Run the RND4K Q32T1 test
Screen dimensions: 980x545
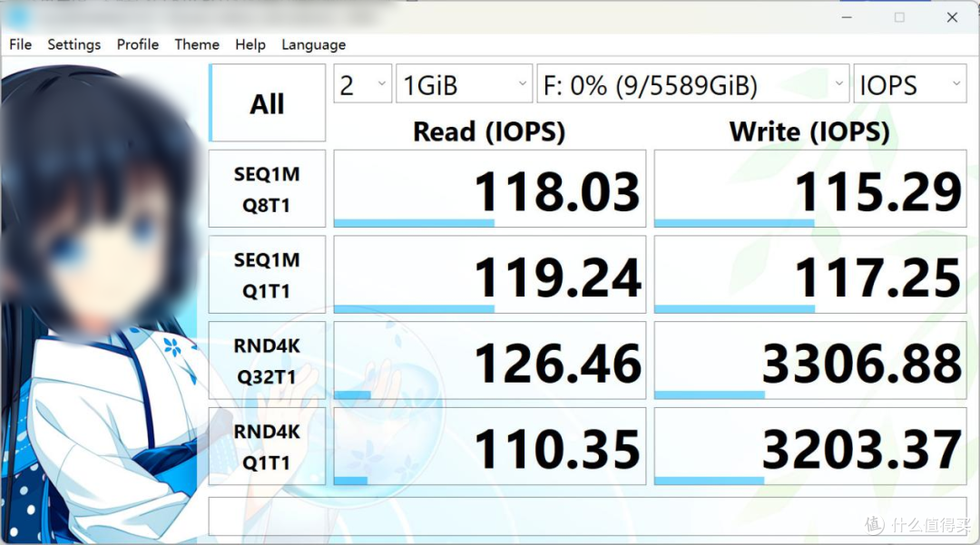(x=267, y=361)
